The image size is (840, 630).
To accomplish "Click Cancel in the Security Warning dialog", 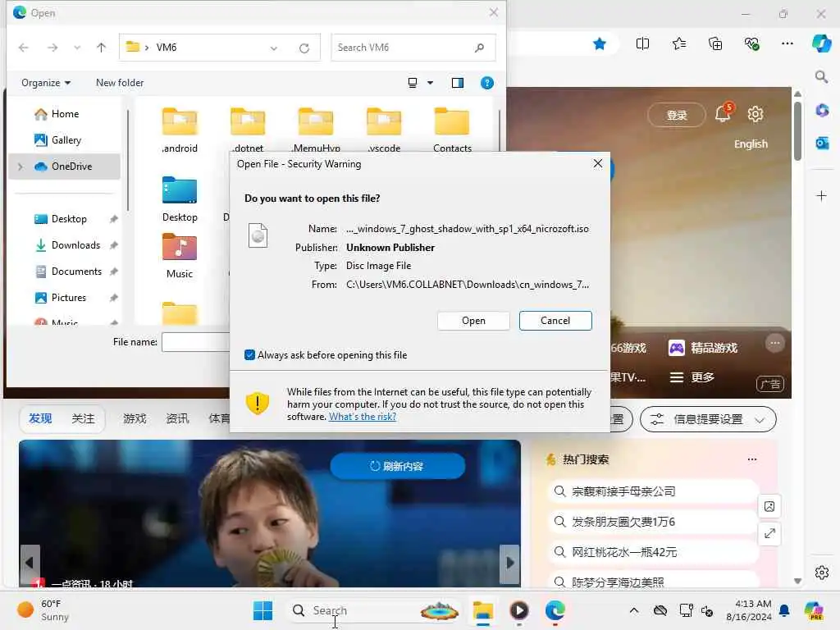I will (x=555, y=321).
